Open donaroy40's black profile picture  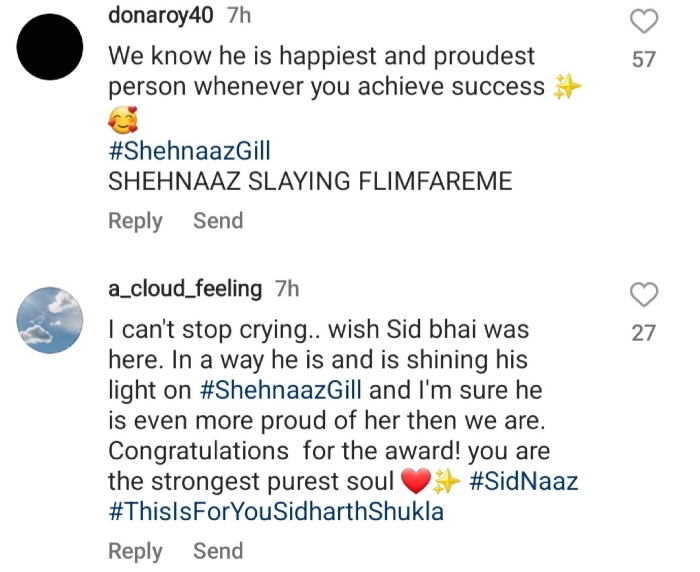[x=50, y=47]
